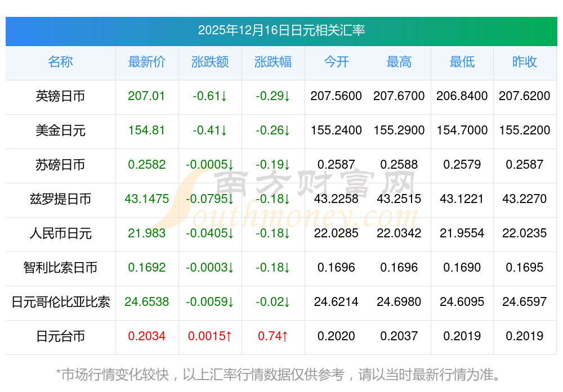Select the 最新价 column header

tap(147, 62)
